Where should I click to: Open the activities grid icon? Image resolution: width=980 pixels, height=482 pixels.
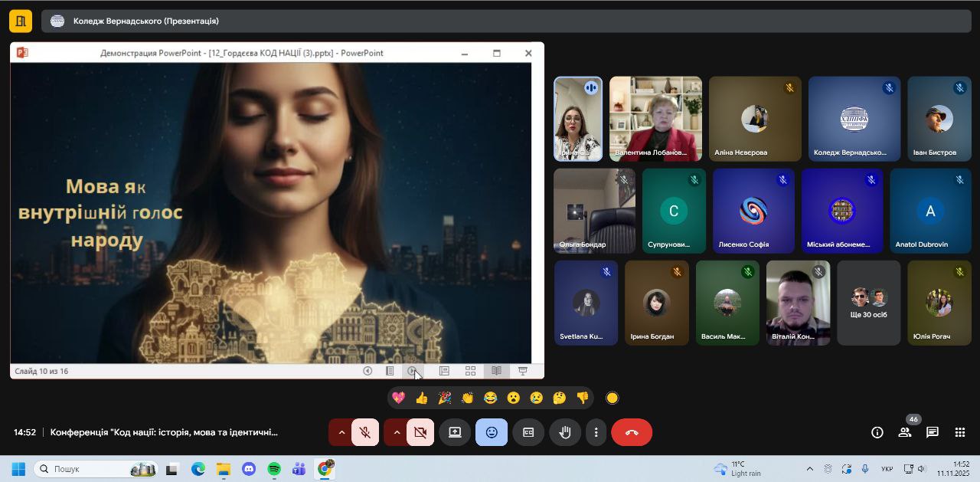click(x=959, y=432)
